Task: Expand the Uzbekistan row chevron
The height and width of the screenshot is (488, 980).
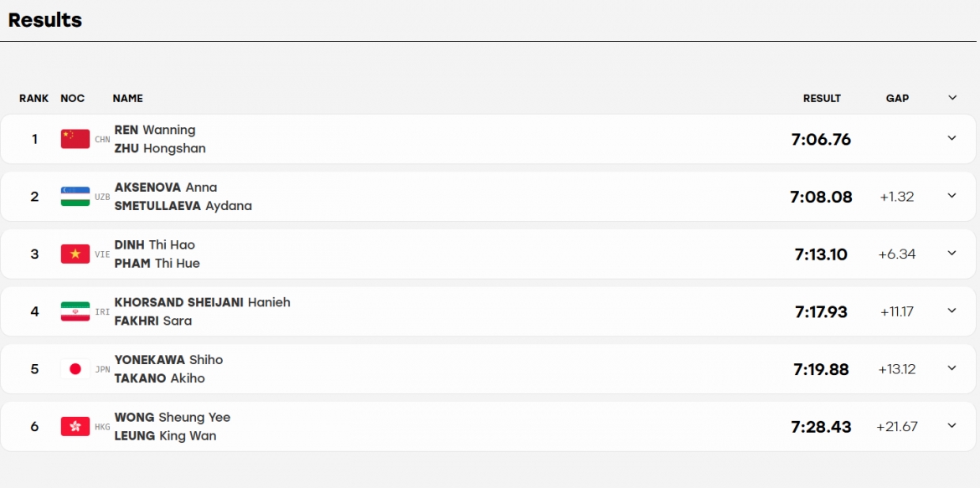Action: pos(952,196)
